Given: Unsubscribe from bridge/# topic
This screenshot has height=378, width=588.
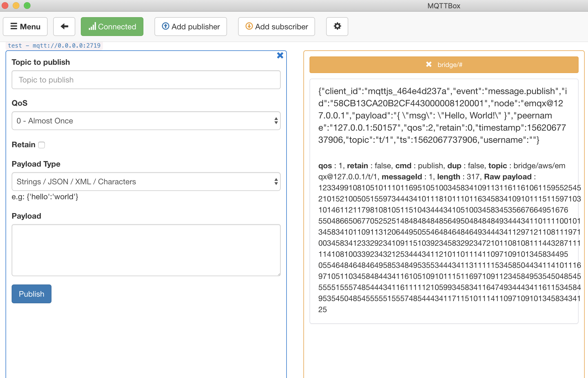Looking at the screenshot, I should pos(429,64).
